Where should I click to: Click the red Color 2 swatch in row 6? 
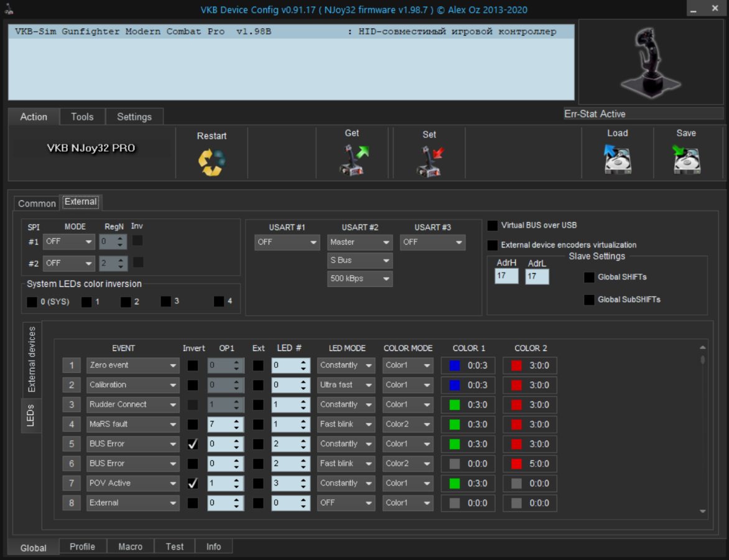point(516,464)
